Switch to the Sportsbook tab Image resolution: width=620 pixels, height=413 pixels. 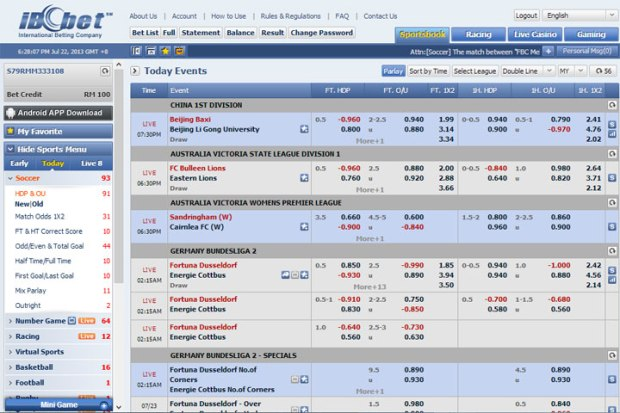(x=422, y=34)
